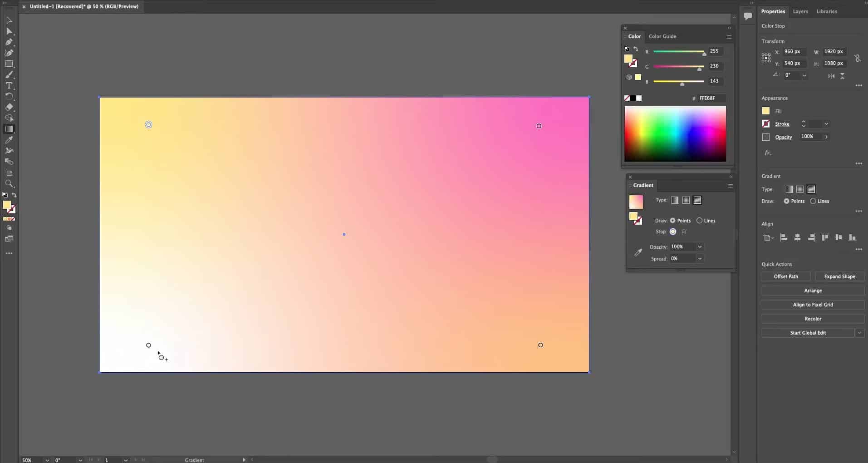Viewport: 868px width, 463px height.
Task: Click the RGB color spectrum picker
Action: [675, 134]
